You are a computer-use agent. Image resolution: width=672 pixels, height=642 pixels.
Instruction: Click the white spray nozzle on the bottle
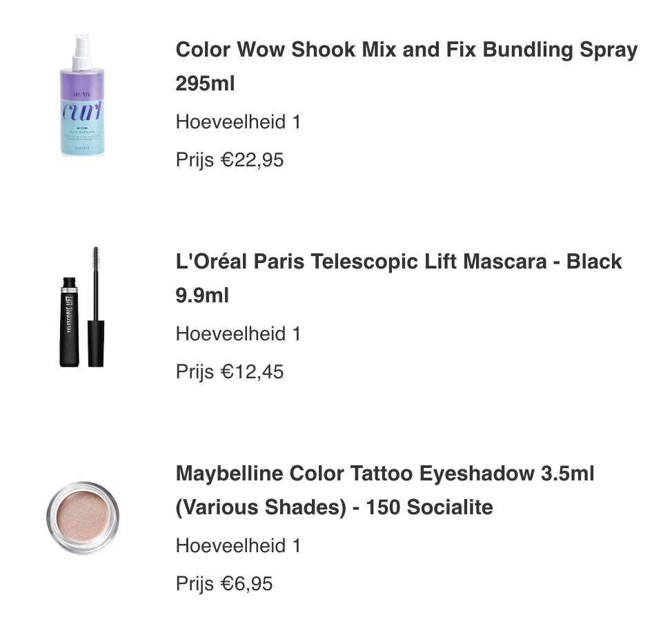pos(81,52)
